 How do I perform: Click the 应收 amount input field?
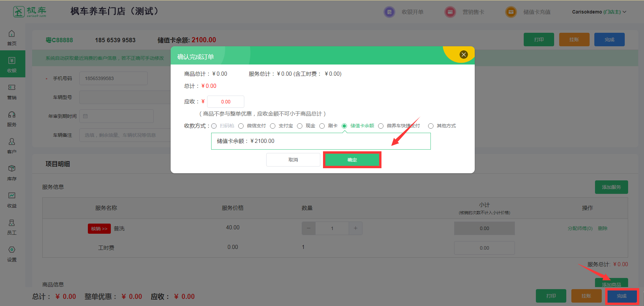tap(226, 102)
